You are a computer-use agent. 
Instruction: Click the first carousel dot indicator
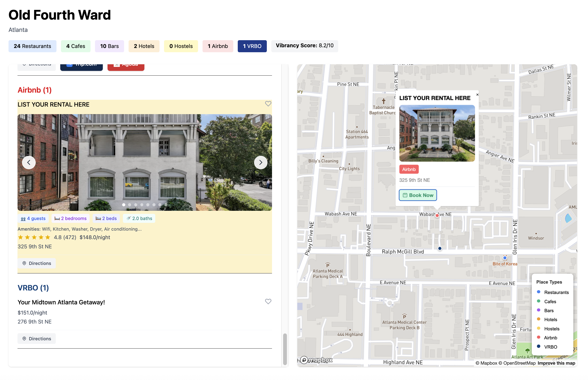(x=124, y=205)
